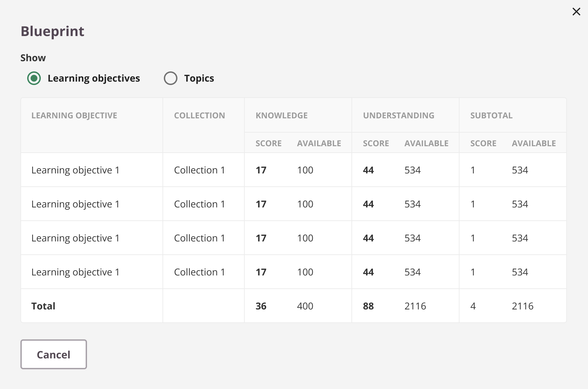Click the Cancel button
This screenshot has width=588, height=389.
point(54,354)
